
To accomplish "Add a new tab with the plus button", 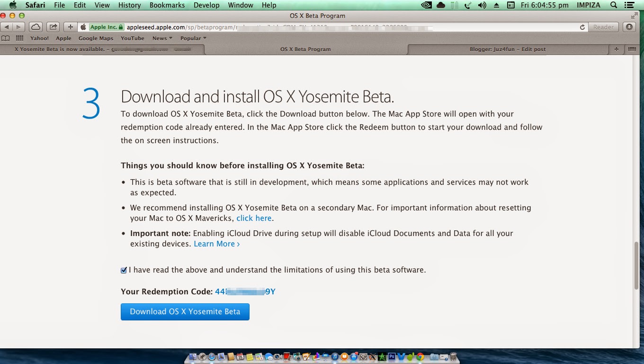I will (616, 49).
